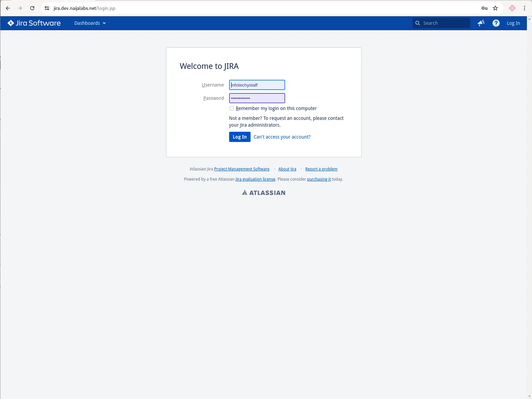Open the pink extension icon
532x399 pixels.
click(512, 8)
